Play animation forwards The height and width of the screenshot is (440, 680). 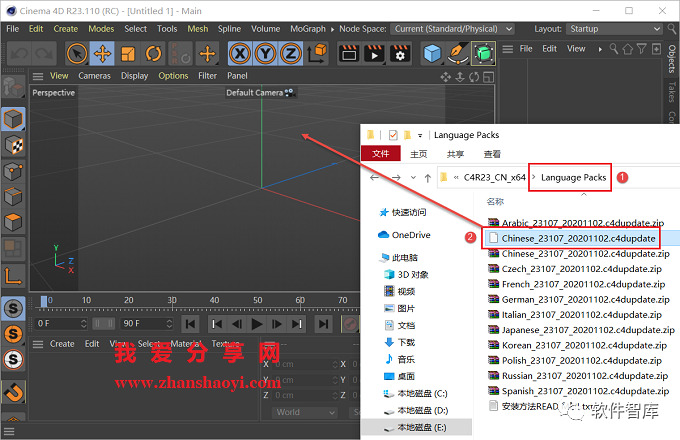(x=257, y=324)
